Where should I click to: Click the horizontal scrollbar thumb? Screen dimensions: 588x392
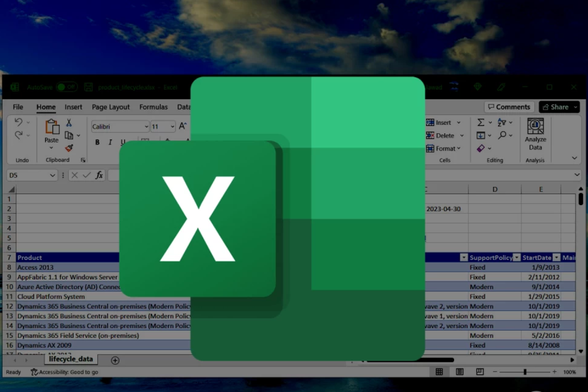click(x=410, y=360)
